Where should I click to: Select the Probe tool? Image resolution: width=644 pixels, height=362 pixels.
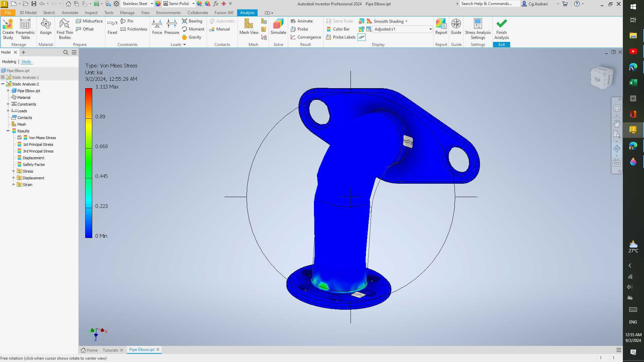299,29
